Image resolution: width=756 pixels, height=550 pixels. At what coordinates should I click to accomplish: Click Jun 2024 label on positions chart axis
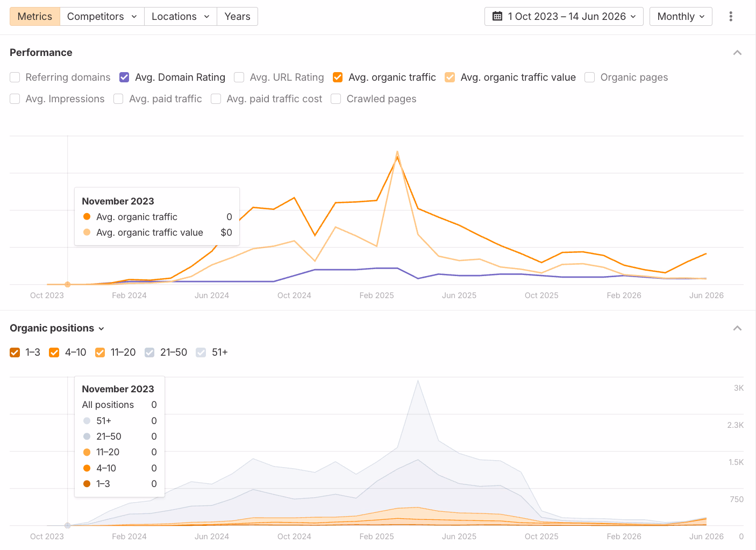[212, 537]
